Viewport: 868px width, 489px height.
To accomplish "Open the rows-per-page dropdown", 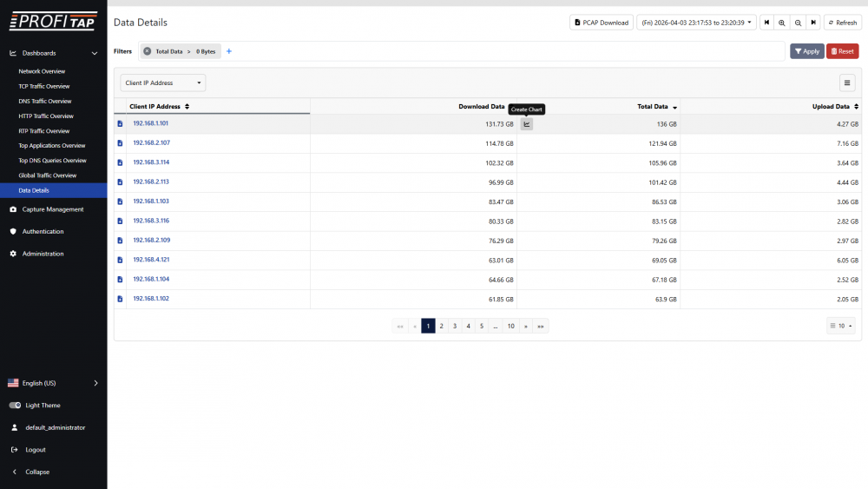I will pos(840,327).
